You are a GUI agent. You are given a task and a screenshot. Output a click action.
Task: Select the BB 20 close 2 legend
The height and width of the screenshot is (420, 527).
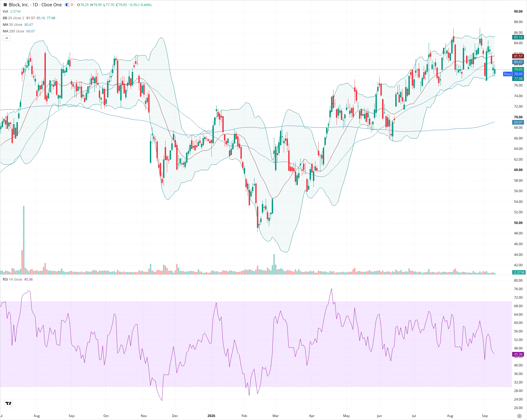tap(13, 18)
